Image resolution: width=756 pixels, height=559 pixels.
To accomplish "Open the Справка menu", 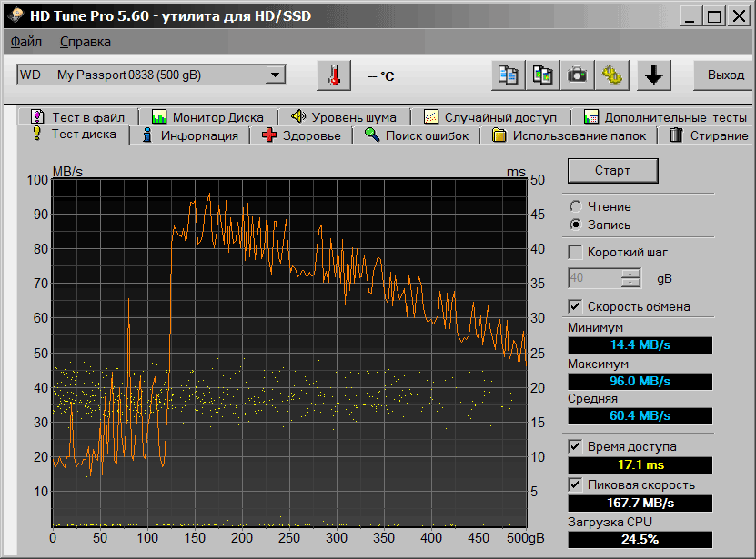I will [x=86, y=42].
